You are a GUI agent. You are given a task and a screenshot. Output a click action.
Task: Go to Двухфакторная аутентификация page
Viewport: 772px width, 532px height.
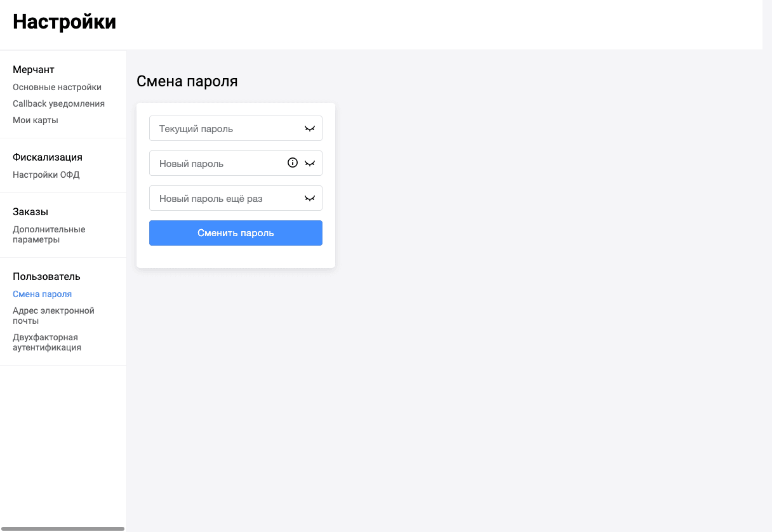47,342
